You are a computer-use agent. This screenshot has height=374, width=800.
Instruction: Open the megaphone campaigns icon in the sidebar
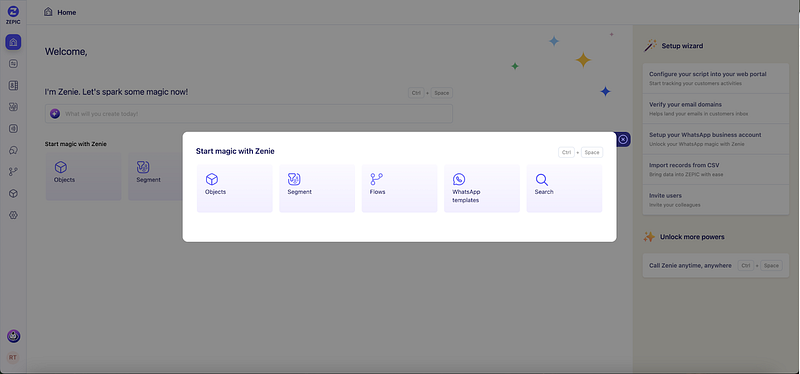[13, 129]
